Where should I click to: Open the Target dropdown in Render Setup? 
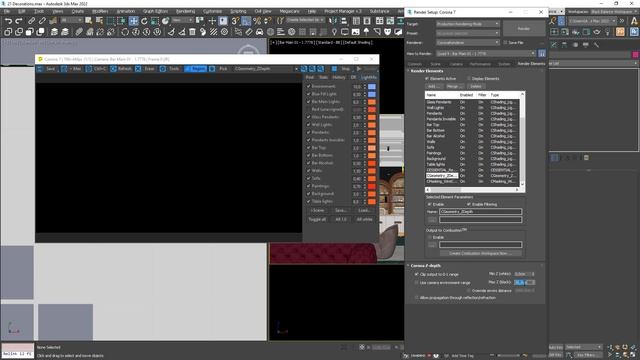coord(468,24)
